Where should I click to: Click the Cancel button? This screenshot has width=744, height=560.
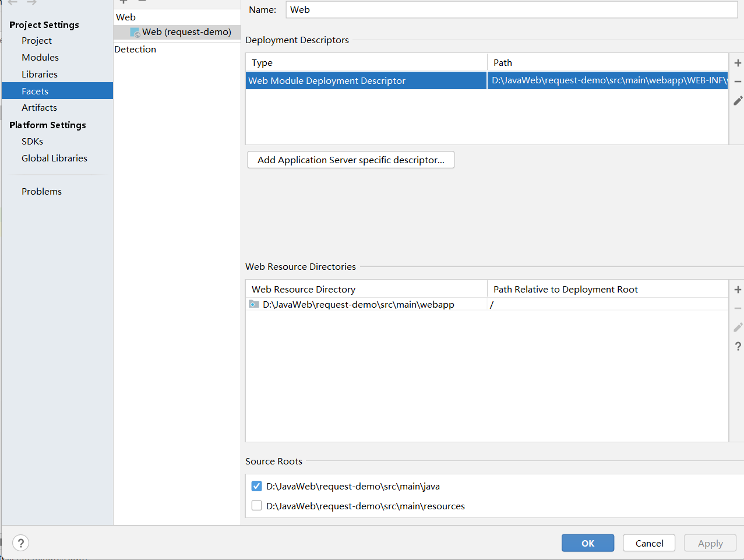[x=649, y=543]
